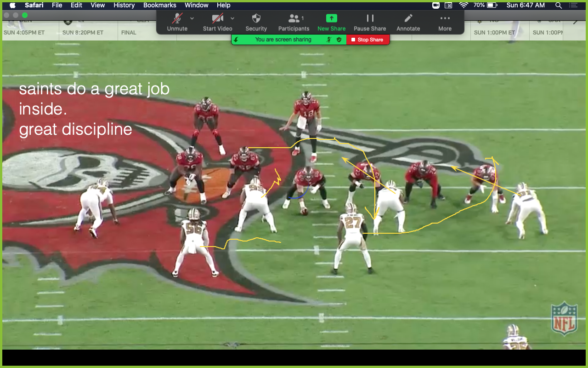Open the View menu
Screen dimensions: 588x368
pyautogui.click(x=98, y=5)
